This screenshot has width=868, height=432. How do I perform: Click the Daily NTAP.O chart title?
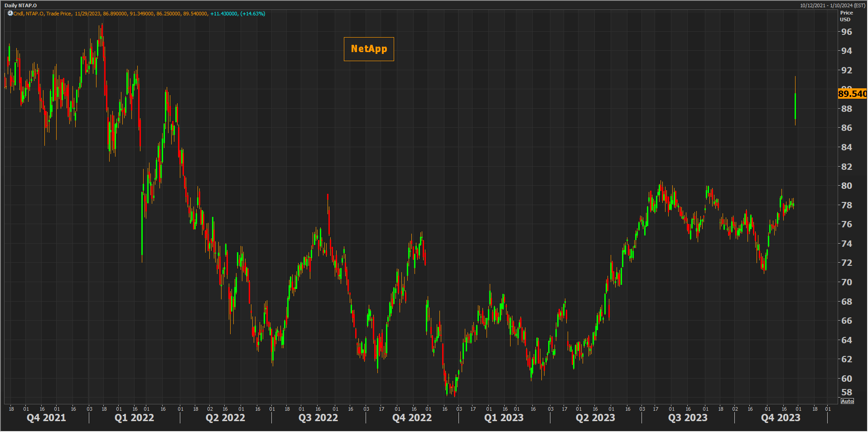21,5
